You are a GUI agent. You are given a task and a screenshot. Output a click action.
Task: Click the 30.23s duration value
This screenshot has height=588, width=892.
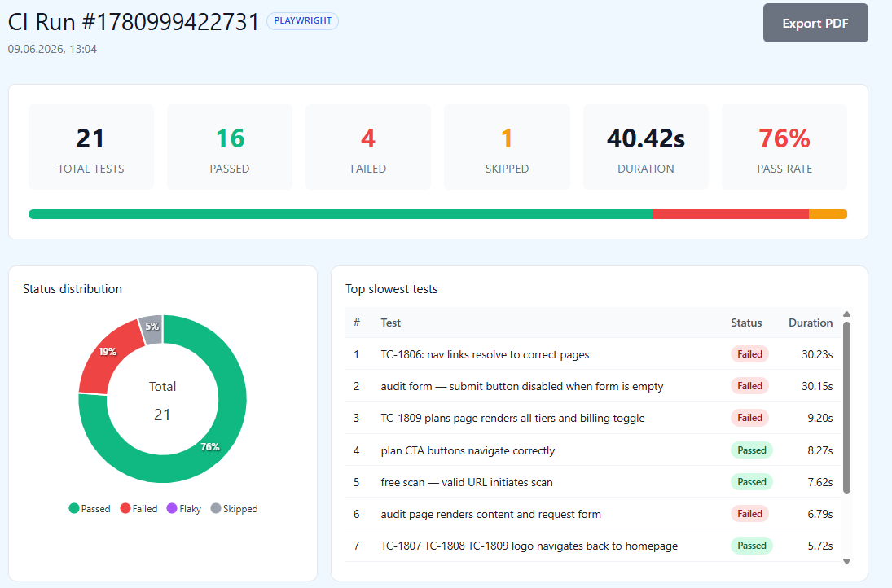[x=818, y=354]
